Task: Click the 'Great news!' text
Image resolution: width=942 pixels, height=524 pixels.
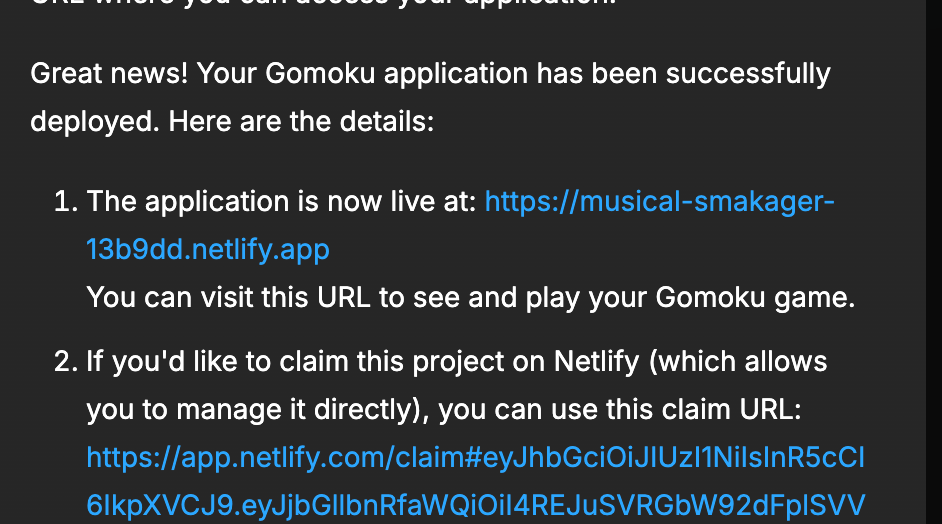Action: [x=110, y=74]
